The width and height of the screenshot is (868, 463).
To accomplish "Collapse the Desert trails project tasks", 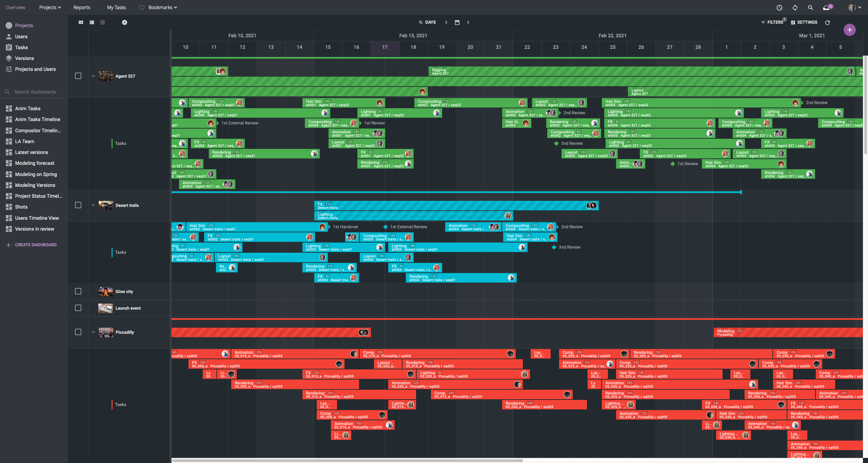I will point(94,205).
